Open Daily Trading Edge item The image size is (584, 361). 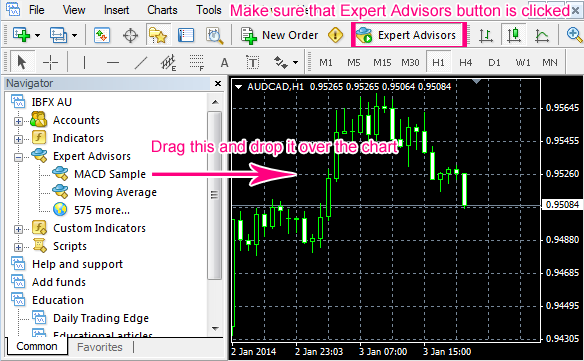point(101,318)
